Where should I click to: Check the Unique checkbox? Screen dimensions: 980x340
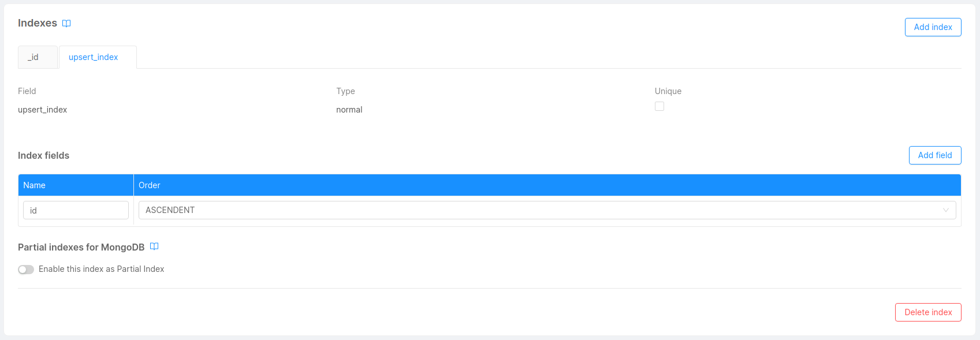[x=659, y=106]
